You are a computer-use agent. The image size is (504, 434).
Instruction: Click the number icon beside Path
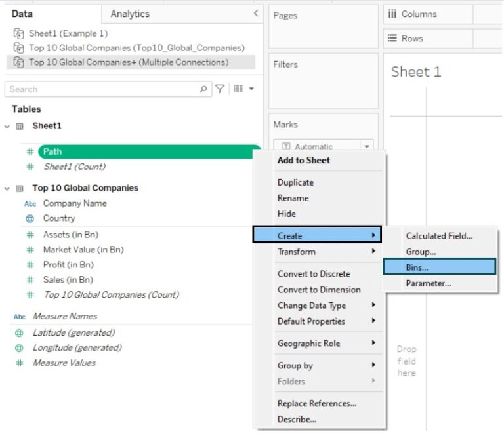(30, 151)
